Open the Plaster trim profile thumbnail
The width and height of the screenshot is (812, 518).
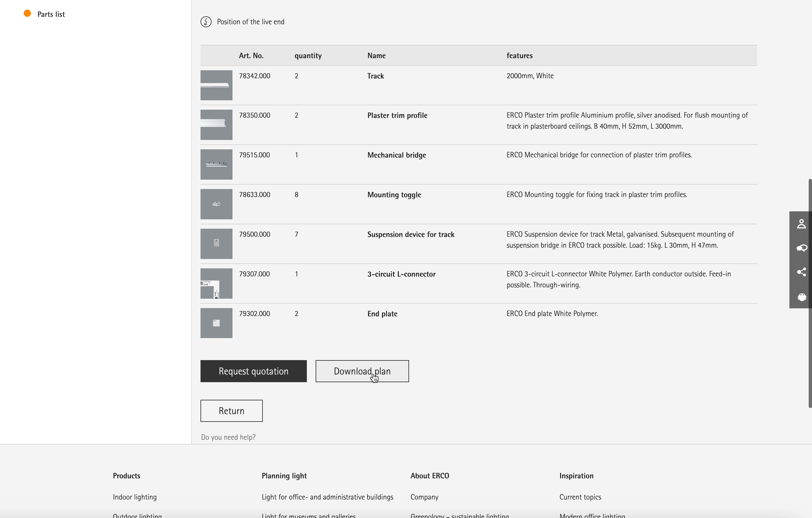click(216, 125)
